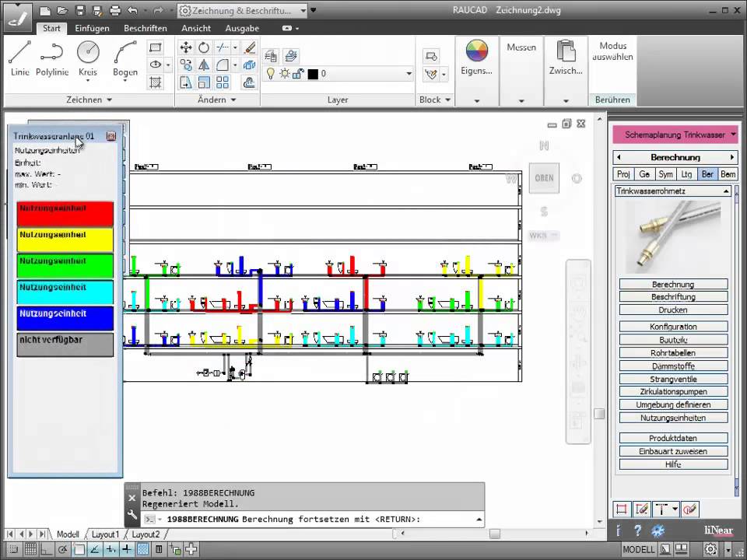Expand the Ändern panel
The image size is (747, 560).
point(217,100)
